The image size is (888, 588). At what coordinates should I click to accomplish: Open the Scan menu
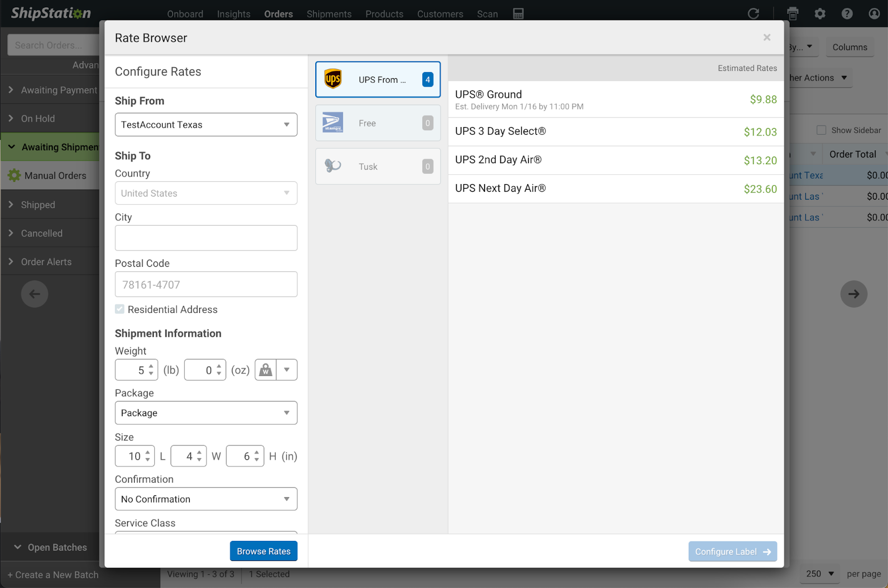tap(487, 14)
